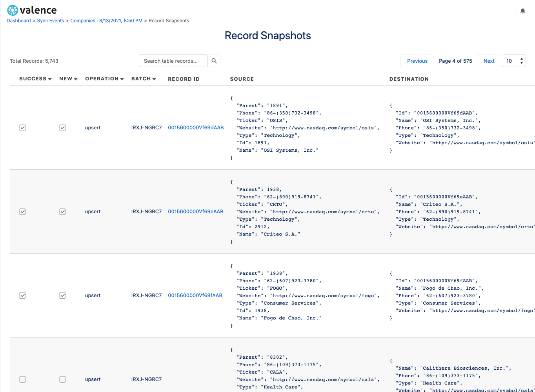The height and width of the screenshot is (392, 535).
Task: Open the notifications bell
Action: [522, 11]
